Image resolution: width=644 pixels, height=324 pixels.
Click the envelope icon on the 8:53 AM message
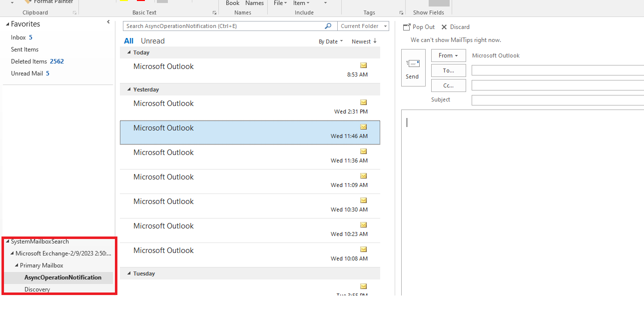[363, 65]
